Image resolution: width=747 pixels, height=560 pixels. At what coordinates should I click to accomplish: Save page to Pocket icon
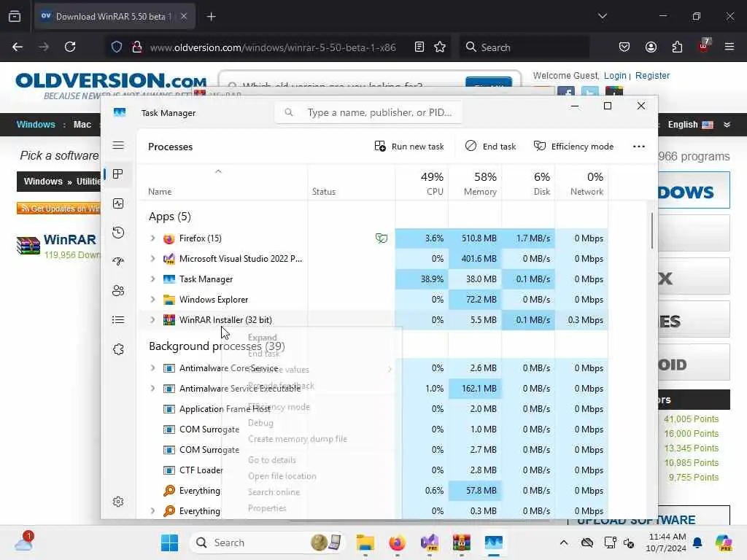[x=624, y=47]
